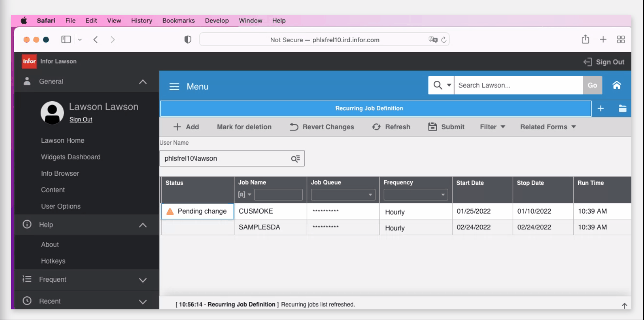Click the Sign Out link under Lawson Lawson

pyautogui.click(x=81, y=119)
